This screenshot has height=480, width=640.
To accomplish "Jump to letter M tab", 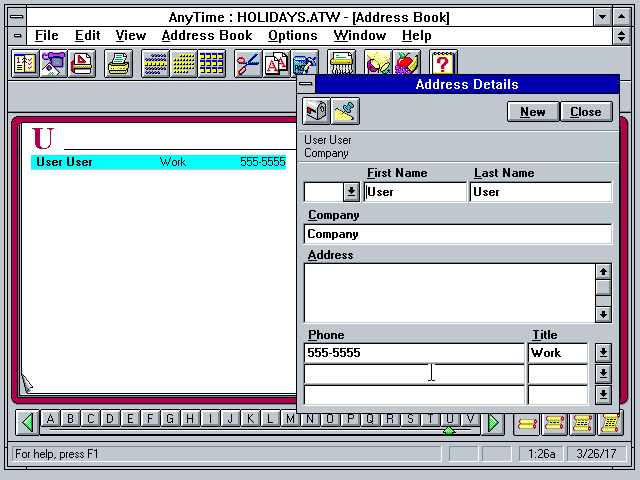I will (290, 419).
